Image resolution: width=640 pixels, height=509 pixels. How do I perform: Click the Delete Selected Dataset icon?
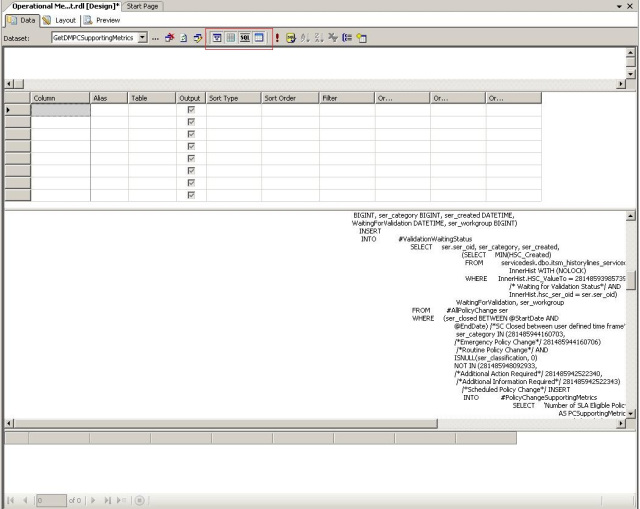[169, 38]
